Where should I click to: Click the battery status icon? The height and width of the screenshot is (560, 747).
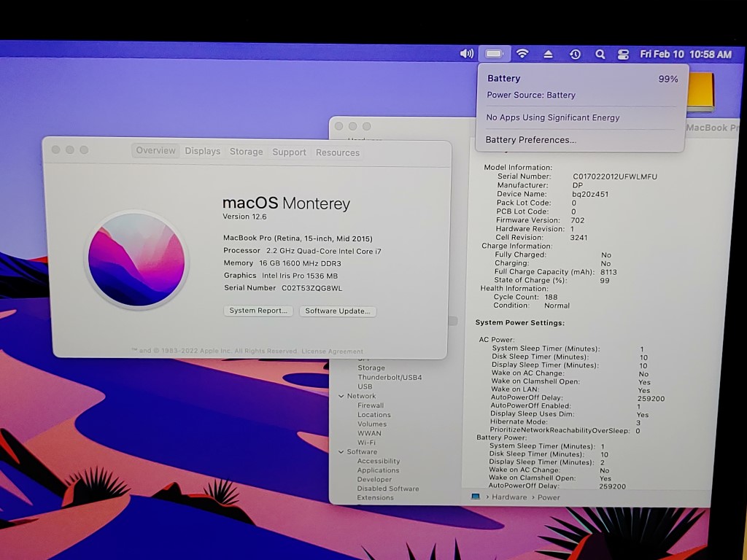click(x=494, y=54)
